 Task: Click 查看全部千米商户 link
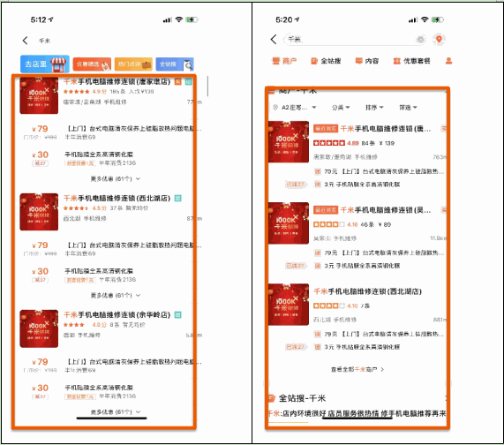tap(357, 369)
